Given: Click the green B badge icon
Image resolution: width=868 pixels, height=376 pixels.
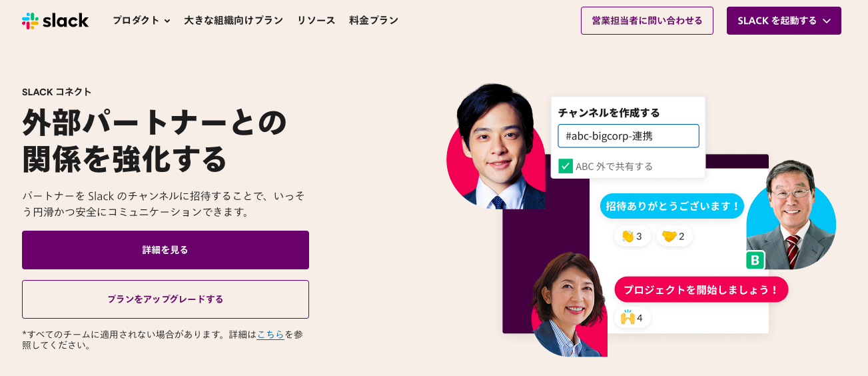Looking at the screenshot, I should (755, 260).
